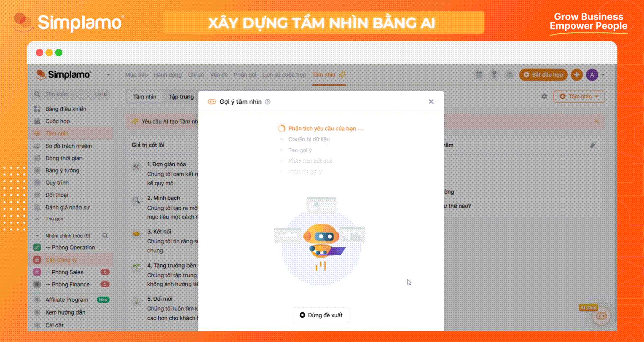This screenshot has height=342, width=644.
Task: Click the Tạo gợi ý step
Action: pyautogui.click(x=300, y=150)
